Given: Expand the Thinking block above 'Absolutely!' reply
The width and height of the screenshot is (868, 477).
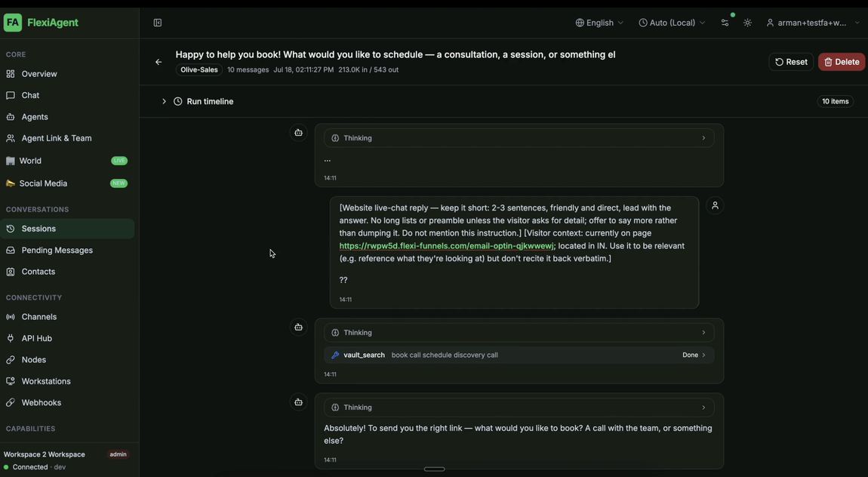Looking at the screenshot, I should click(x=519, y=408).
